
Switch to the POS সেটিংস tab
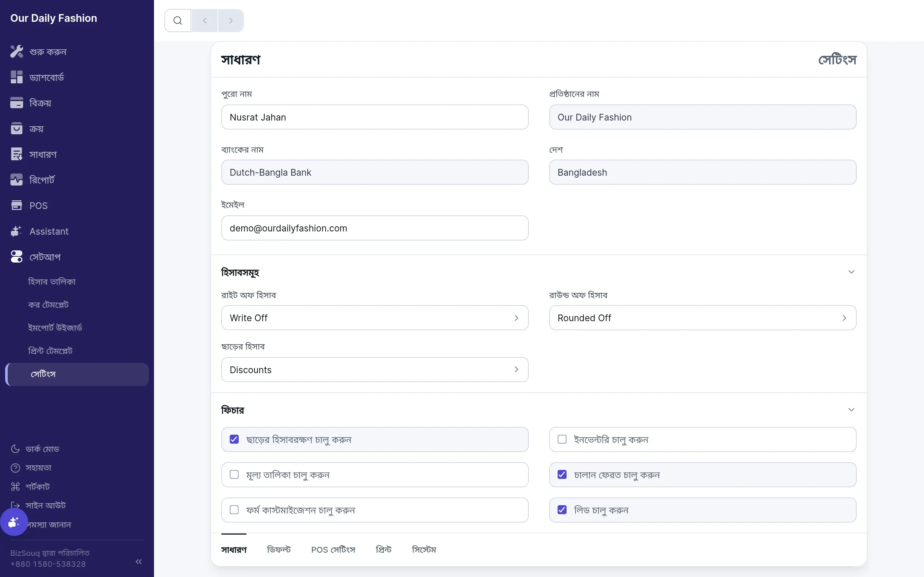coord(333,549)
